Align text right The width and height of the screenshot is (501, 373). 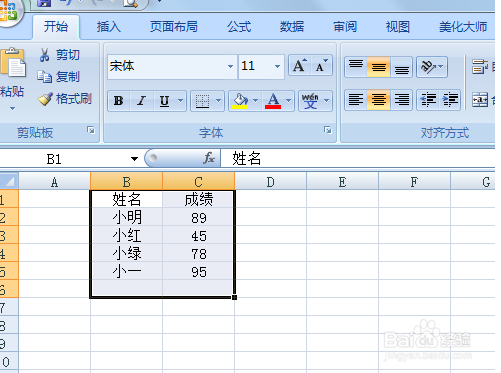(x=402, y=99)
